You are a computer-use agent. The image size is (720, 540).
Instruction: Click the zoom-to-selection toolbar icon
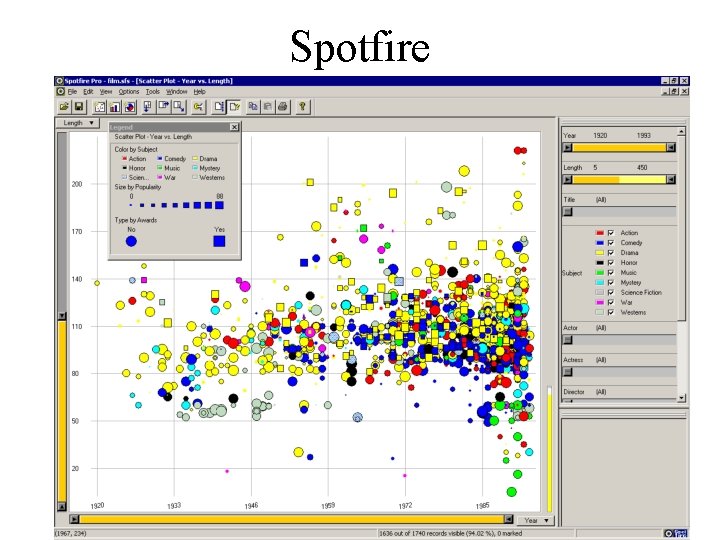pos(179,107)
